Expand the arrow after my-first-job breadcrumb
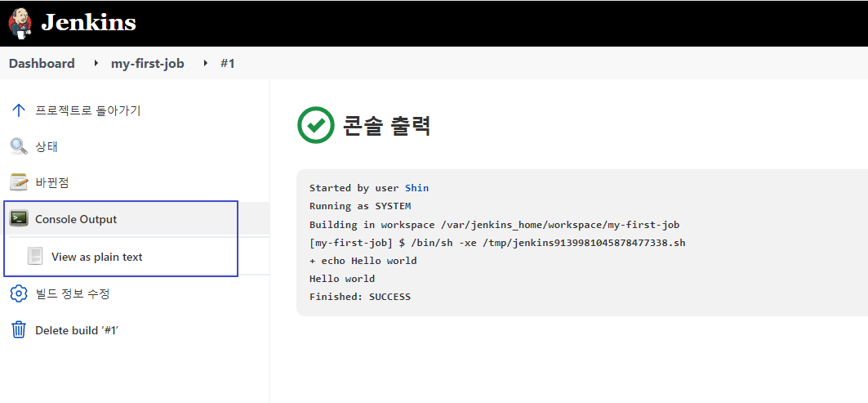 [x=206, y=63]
